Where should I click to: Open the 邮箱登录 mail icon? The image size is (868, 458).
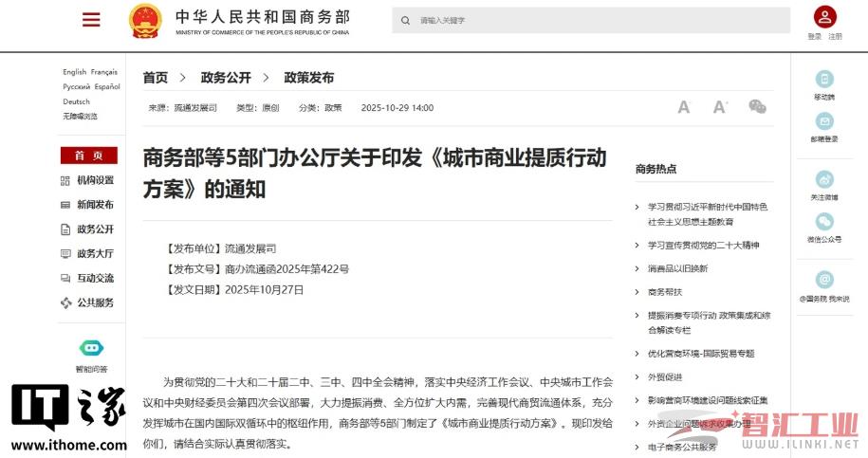824,121
